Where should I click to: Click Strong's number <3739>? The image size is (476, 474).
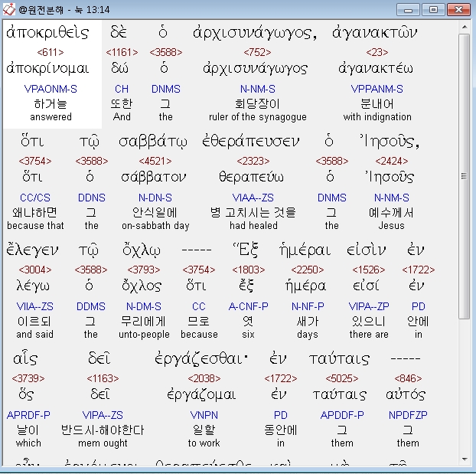pyautogui.click(x=28, y=378)
